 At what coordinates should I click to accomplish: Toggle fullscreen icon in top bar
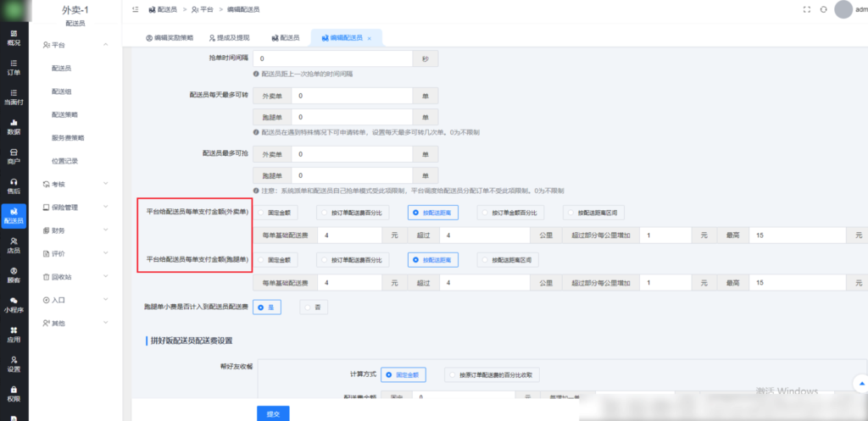click(x=806, y=9)
